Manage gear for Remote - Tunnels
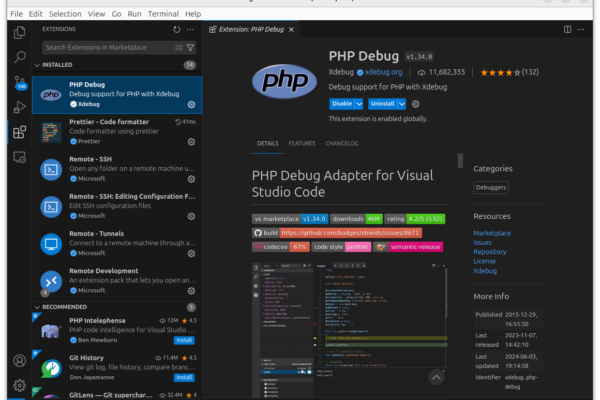 [191, 253]
